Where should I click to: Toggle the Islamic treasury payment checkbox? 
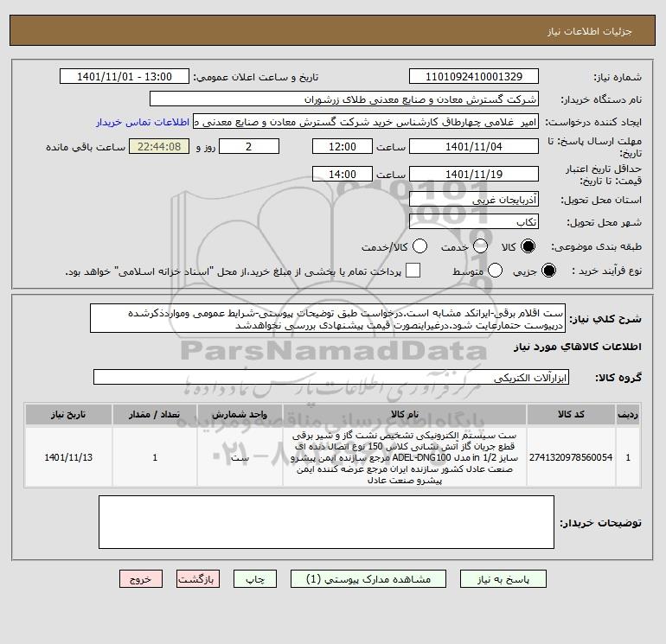(413, 271)
